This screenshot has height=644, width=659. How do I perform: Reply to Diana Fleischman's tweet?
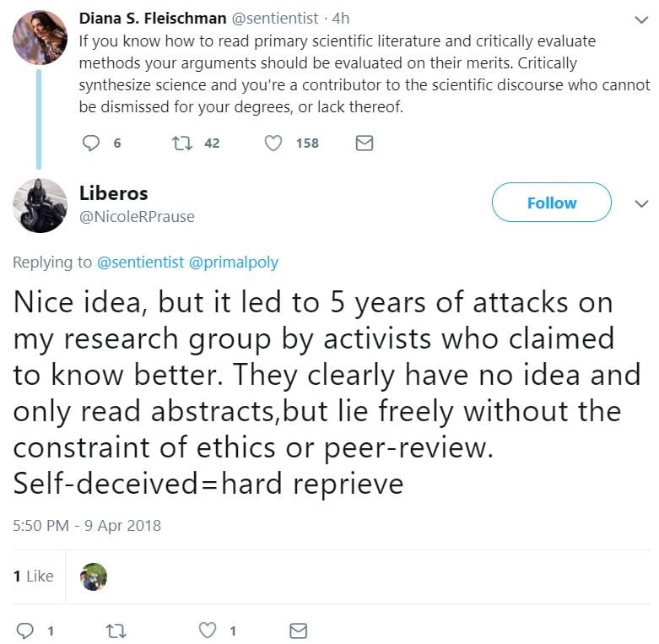[91, 143]
